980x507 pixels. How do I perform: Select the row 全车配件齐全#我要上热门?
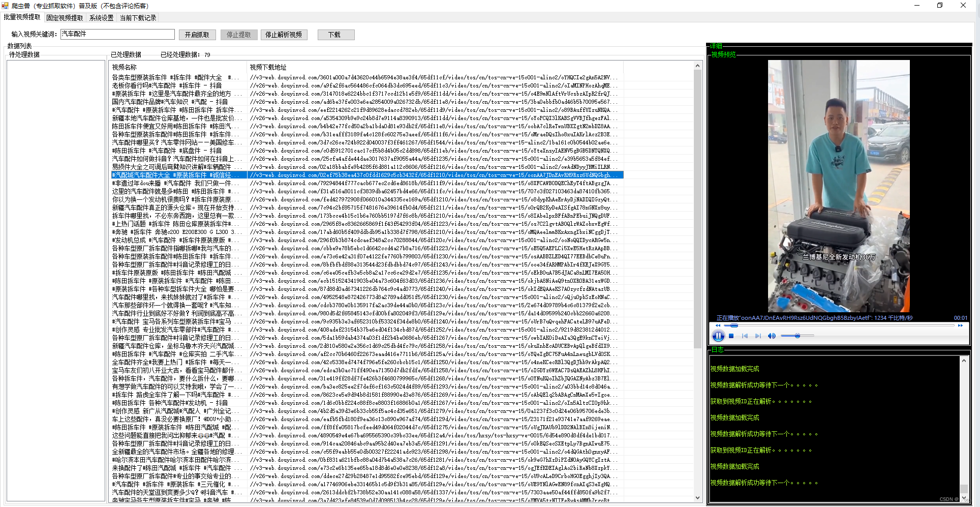coord(367,362)
